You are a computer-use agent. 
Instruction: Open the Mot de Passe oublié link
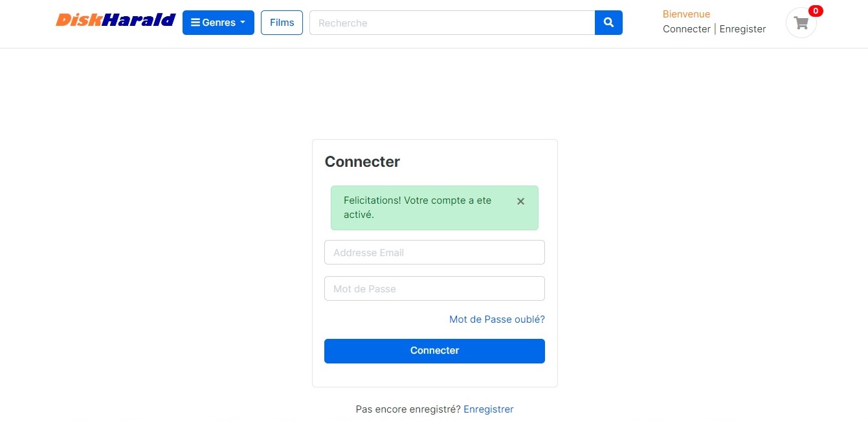pos(496,319)
